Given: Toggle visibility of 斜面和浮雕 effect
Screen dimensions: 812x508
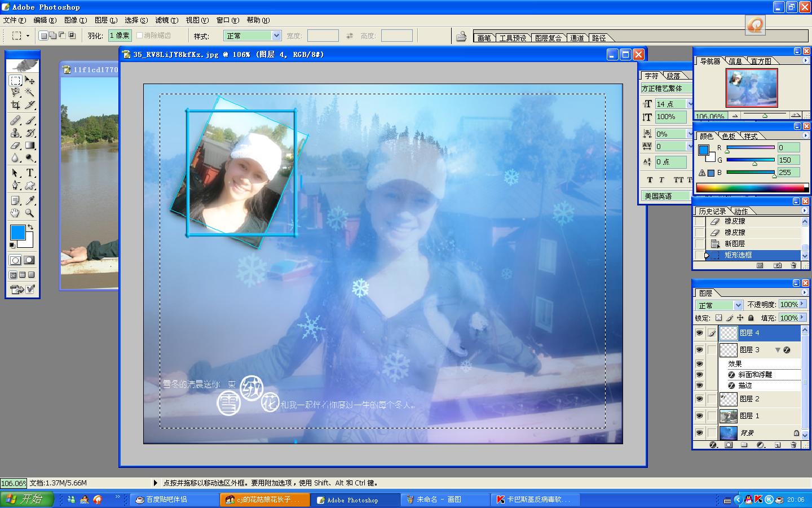Looking at the screenshot, I should 699,375.
